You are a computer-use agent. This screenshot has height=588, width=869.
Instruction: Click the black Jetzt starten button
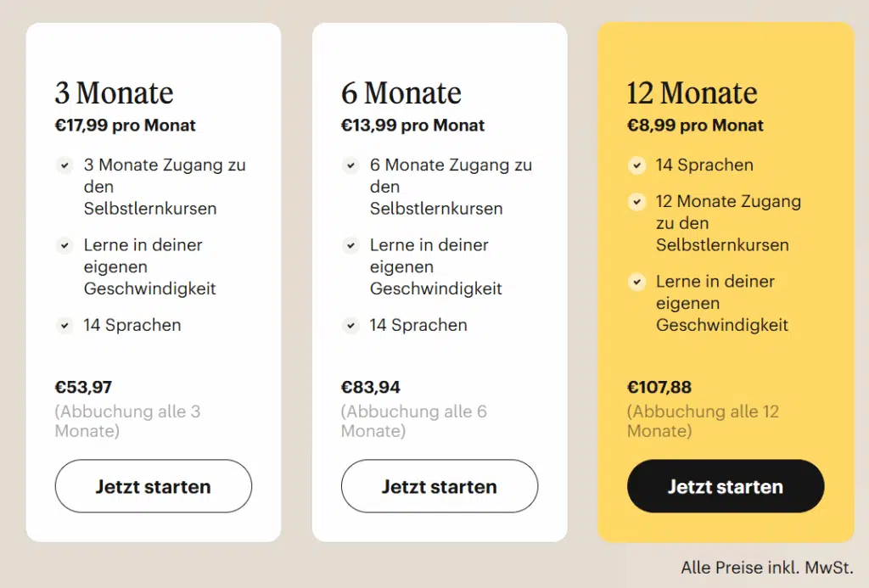tap(726, 486)
